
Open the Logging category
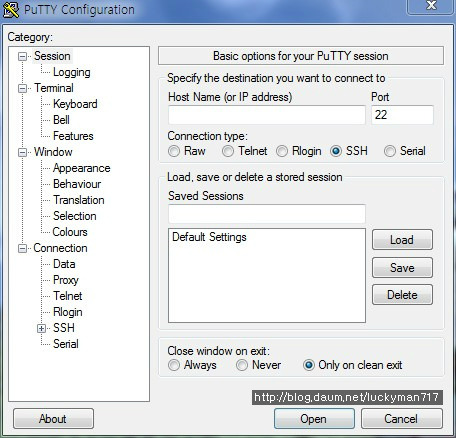coord(72,72)
